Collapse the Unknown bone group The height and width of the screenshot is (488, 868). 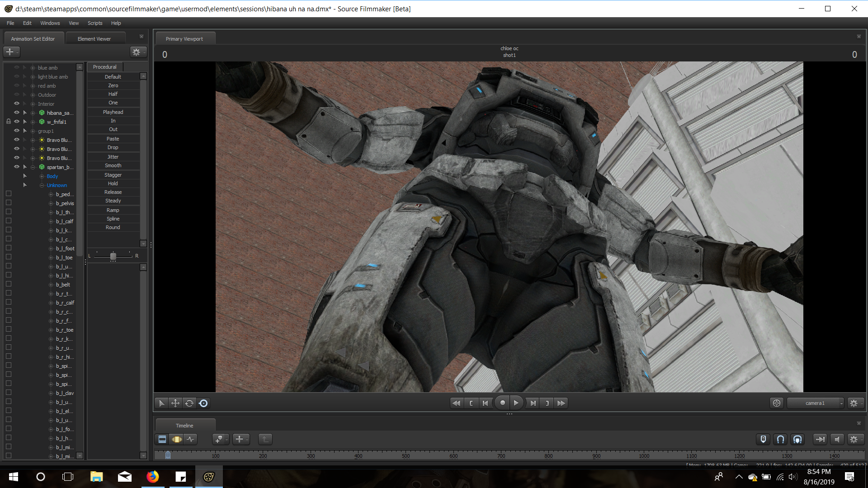42,185
